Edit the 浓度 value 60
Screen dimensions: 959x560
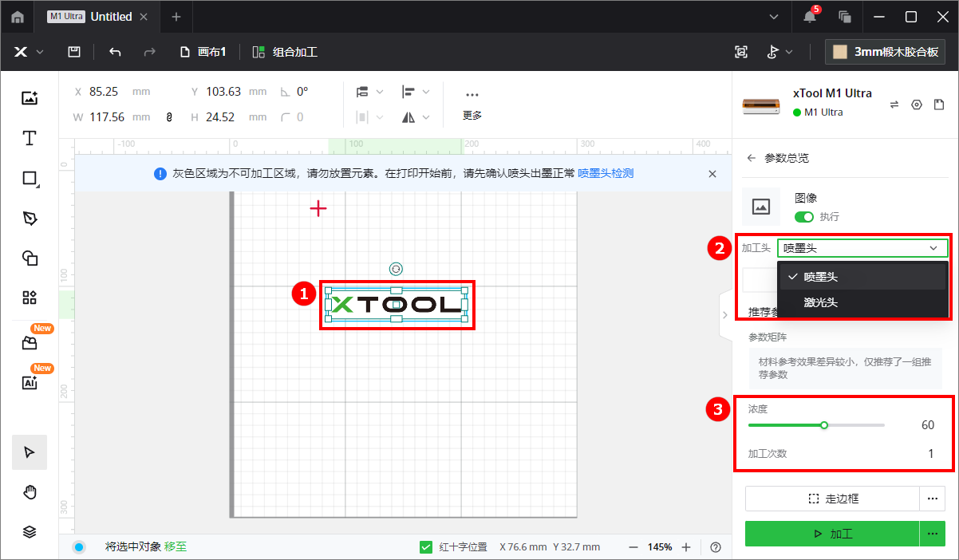pyautogui.click(x=927, y=425)
